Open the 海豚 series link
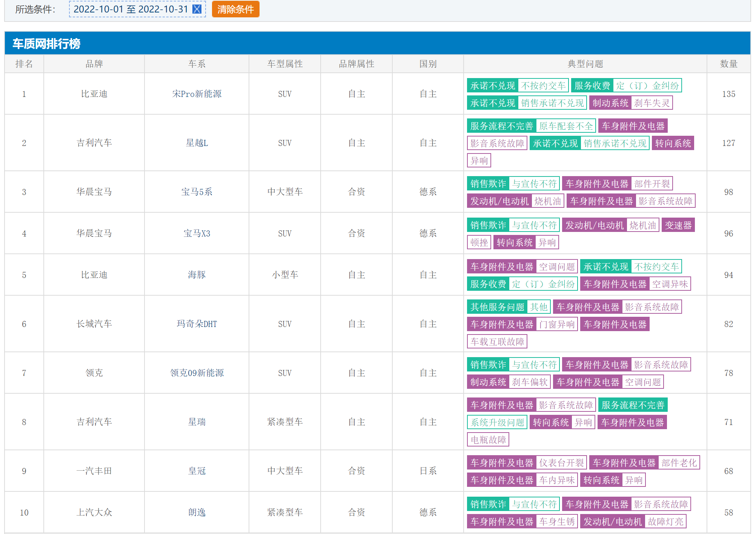The image size is (756, 534). [197, 275]
